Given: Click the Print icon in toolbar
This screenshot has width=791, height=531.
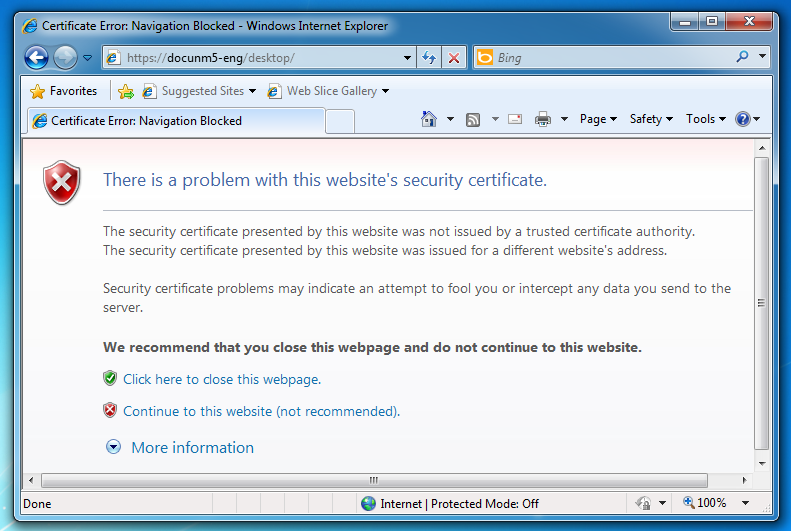Looking at the screenshot, I should (543, 119).
